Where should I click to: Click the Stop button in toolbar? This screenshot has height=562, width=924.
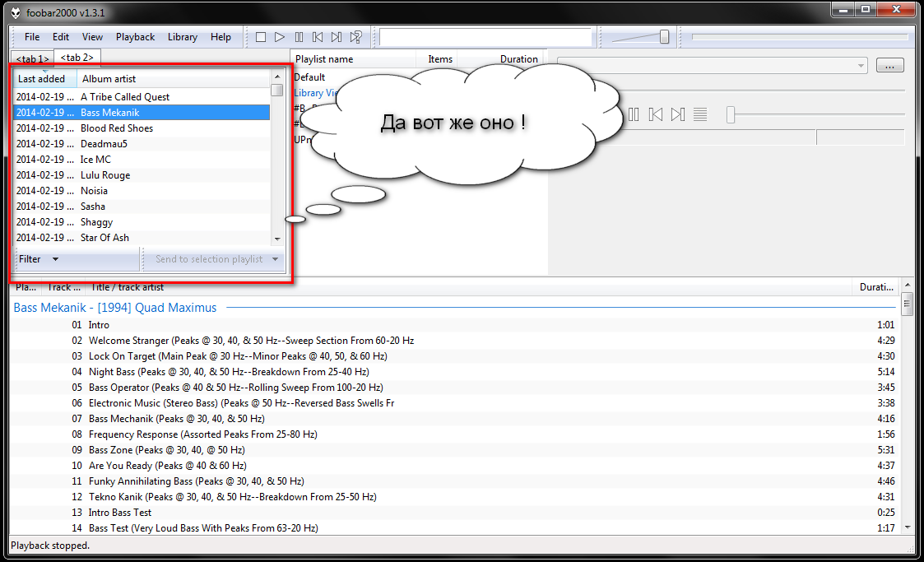(x=261, y=37)
